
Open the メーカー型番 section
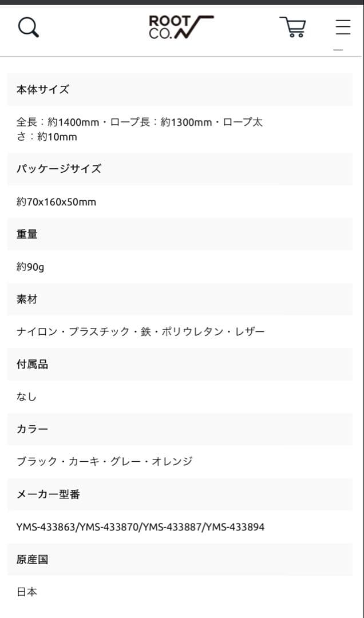(x=182, y=494)
